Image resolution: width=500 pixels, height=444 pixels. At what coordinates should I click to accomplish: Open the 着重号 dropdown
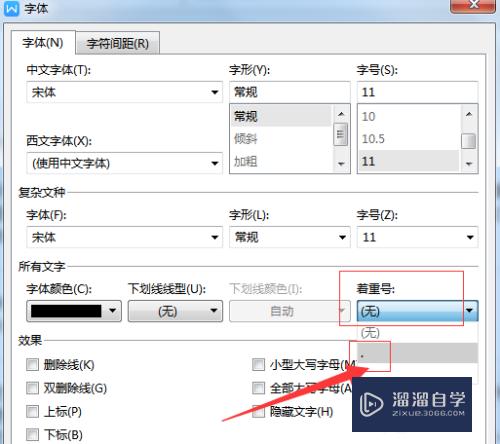click(417, 311)
